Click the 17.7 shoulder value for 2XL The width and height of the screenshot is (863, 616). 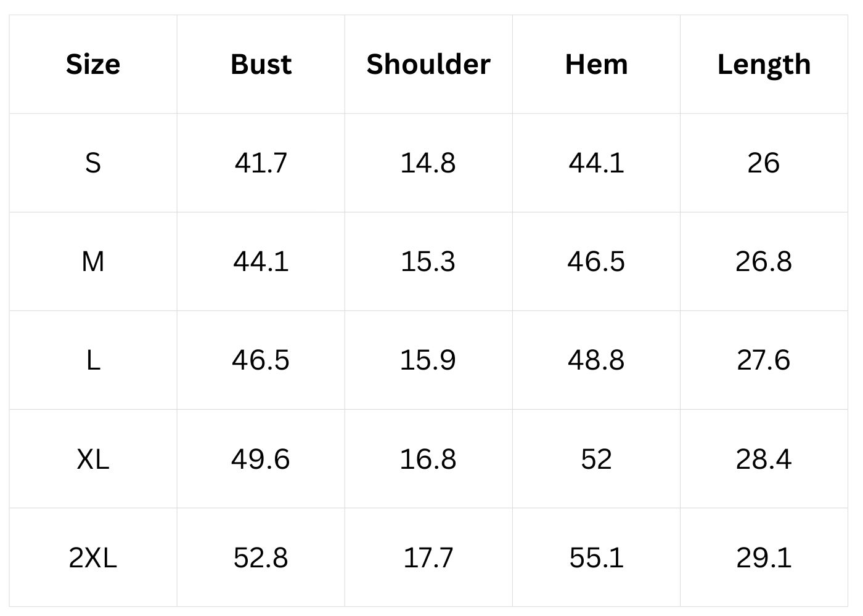[x=428, y=557]
